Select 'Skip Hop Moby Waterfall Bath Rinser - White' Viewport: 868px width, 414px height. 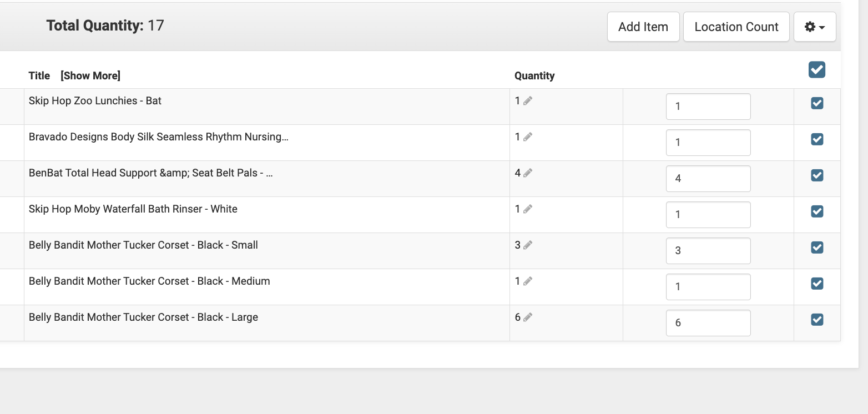(x=133, y=209)
